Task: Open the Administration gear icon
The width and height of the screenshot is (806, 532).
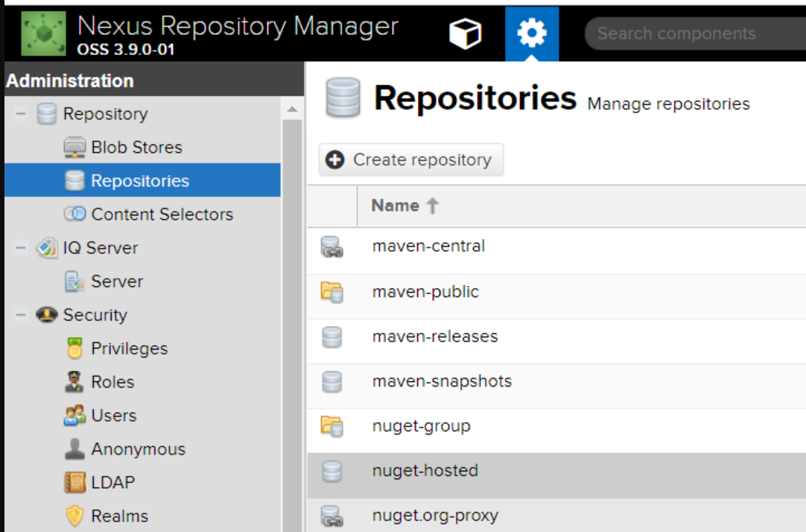Action: (x=532, y=34)
